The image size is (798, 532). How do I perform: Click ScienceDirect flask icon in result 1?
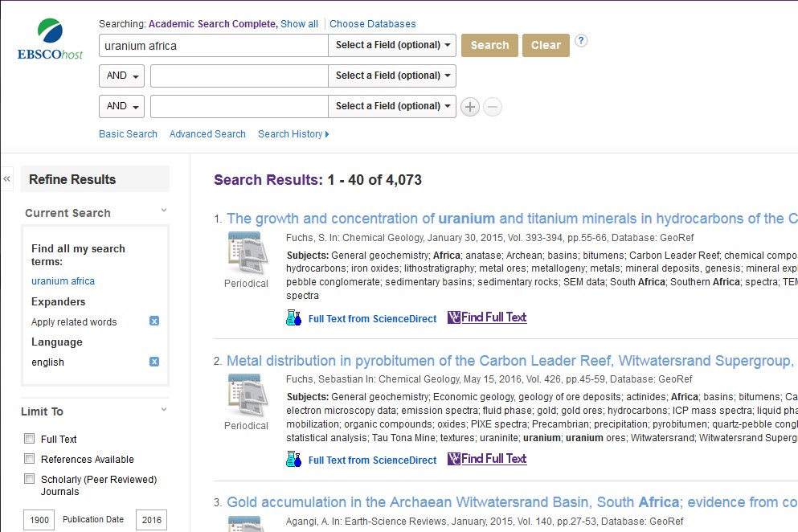click(x=293, y=317)
